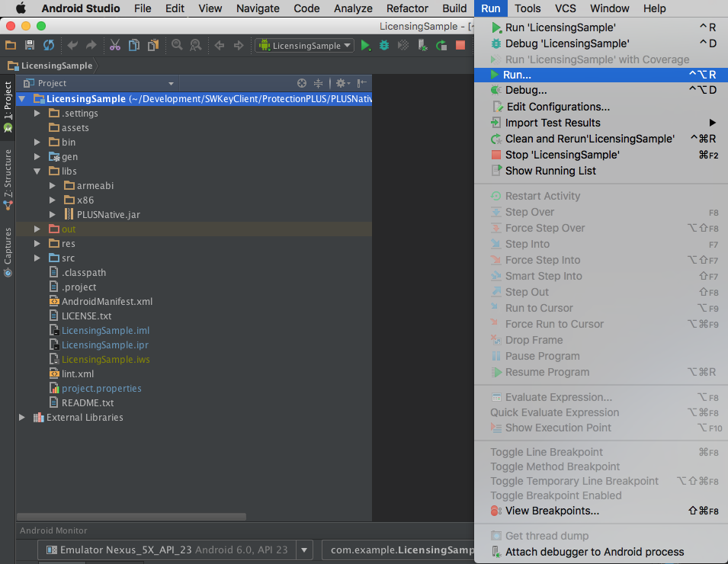
Task: Select lint.xml in project tree
Action: pyautogui.click(x=78, y=373)
